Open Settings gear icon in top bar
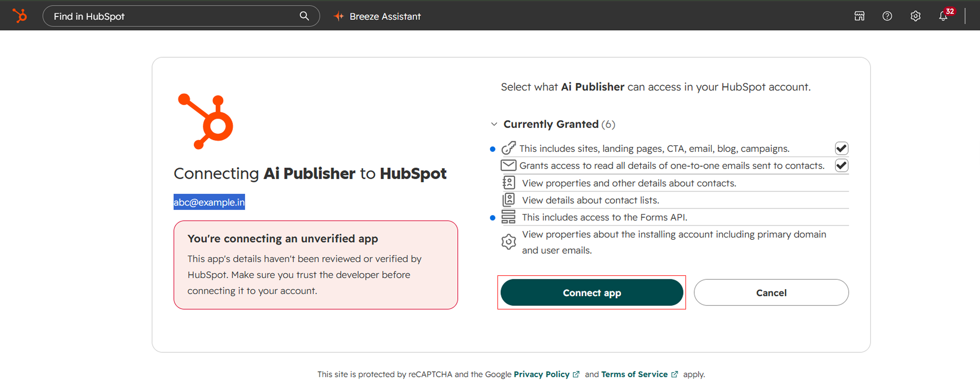 [x=915, y=16]
